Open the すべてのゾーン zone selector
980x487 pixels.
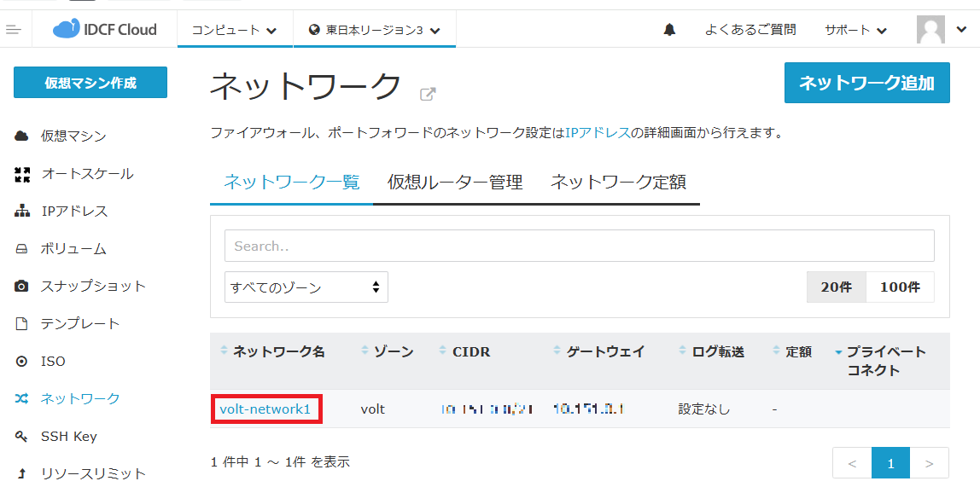[306, 287]
